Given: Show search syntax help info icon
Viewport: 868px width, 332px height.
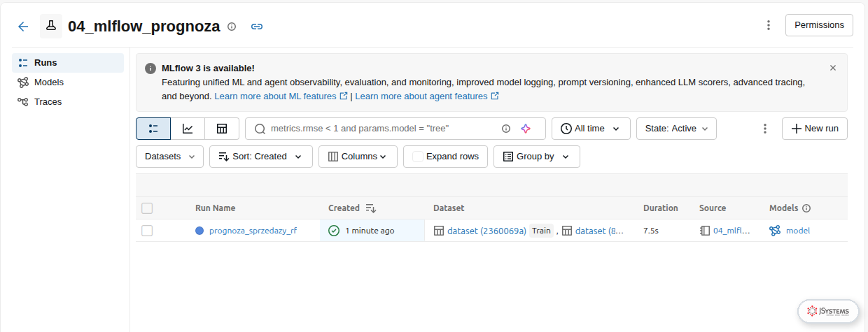Looking at the screenshot, I should pyautogui.click(x=506, y=129).
